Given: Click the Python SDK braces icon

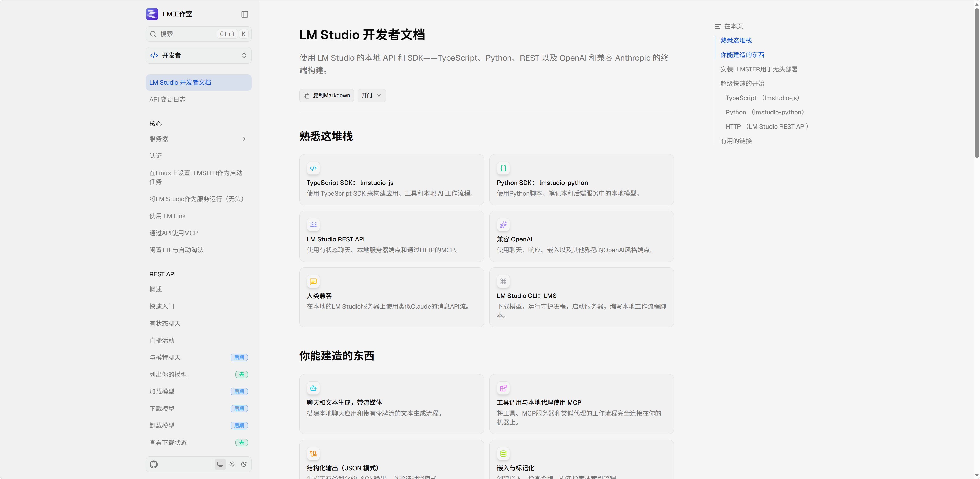Looking at the screenshot, I should pos(503,168).
